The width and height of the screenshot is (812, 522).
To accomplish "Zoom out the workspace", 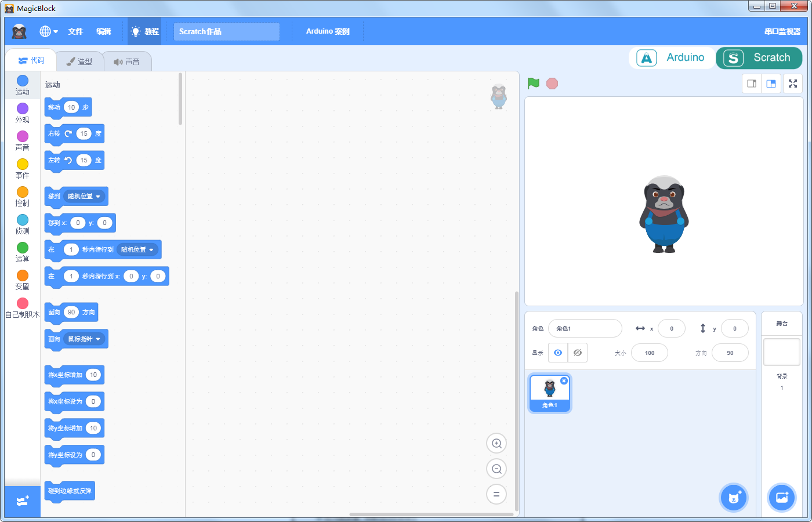I will tap(496, 469).
